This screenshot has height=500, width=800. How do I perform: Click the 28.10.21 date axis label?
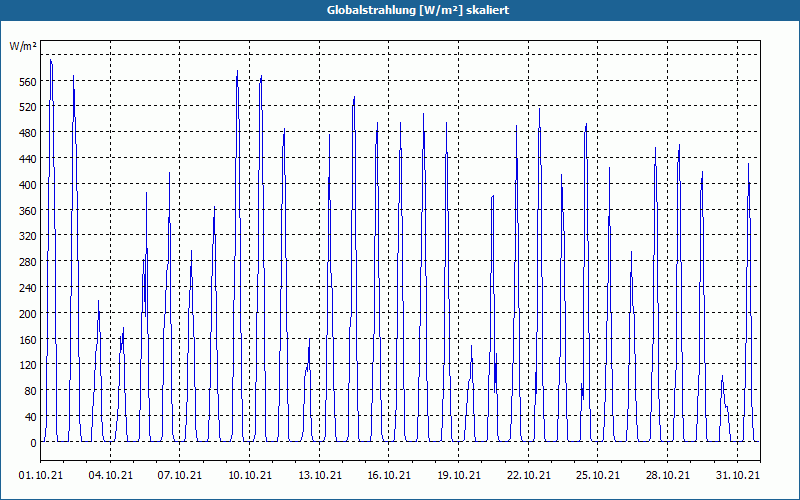click(x=667, y=476)
